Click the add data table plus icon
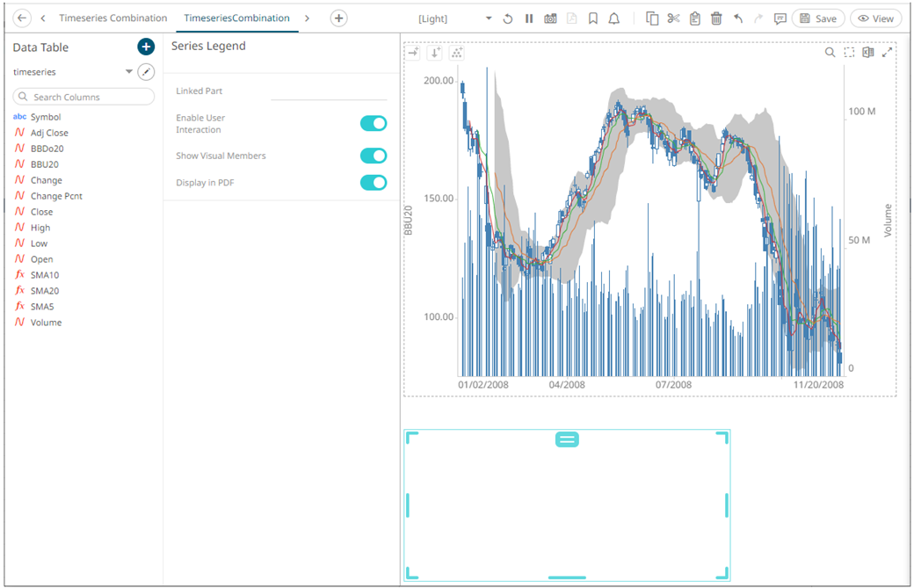 (146, 47)
